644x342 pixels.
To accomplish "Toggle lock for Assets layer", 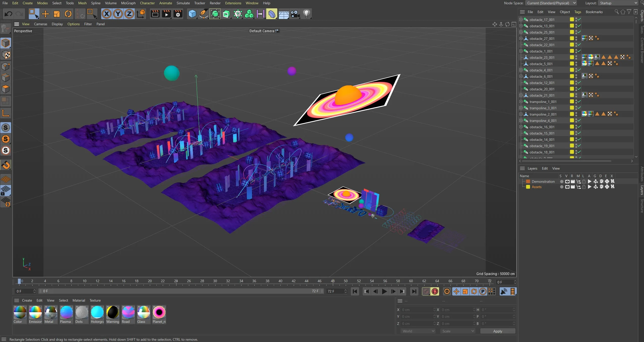I will pos(584,187).
